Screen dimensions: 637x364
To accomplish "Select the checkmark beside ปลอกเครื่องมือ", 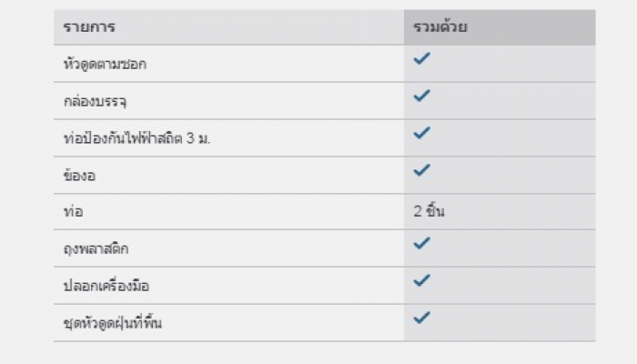I will click(421, 280).
